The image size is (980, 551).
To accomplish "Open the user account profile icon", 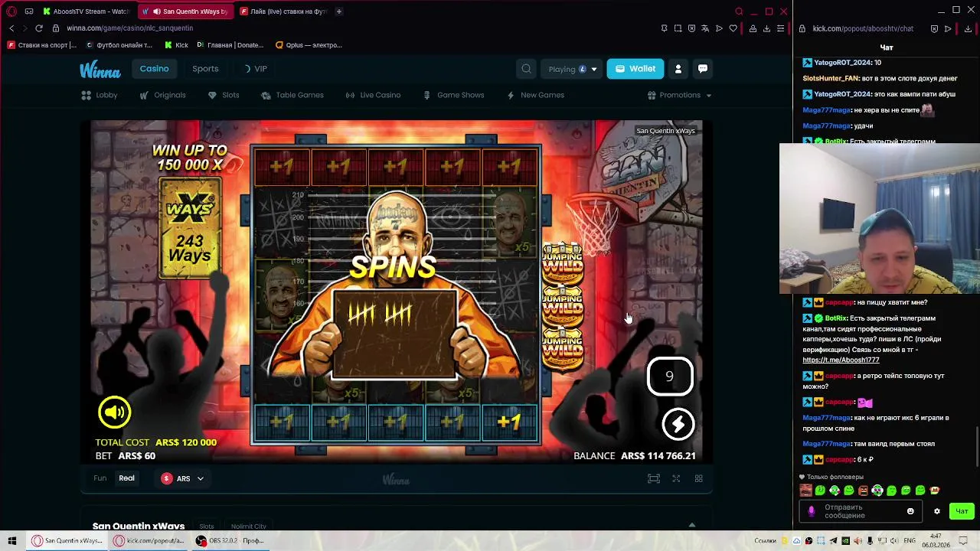I will point(678,69).
